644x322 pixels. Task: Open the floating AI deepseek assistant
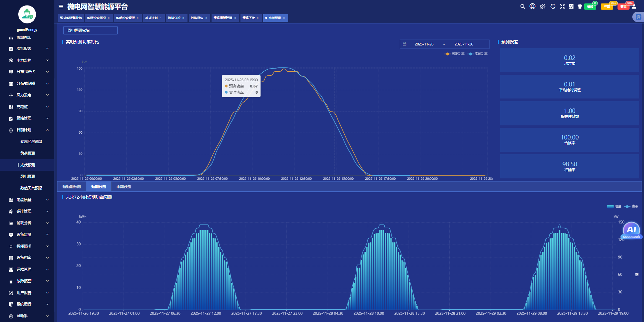point(631,231)
